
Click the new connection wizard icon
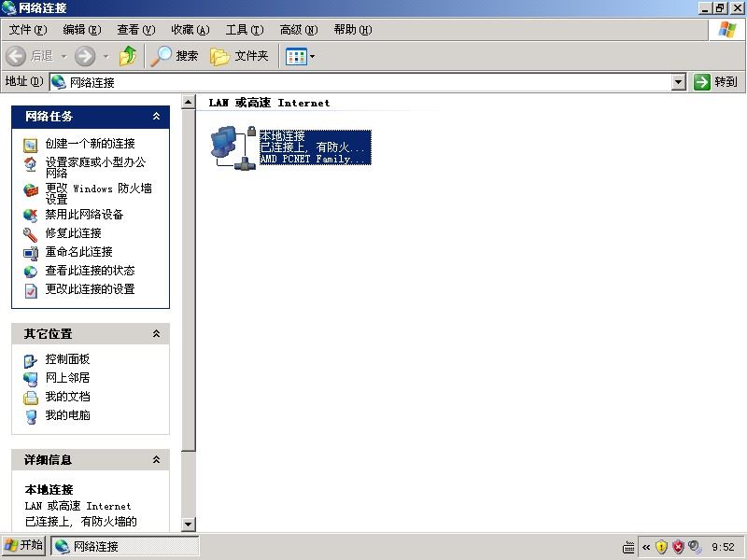(x=31, y=145)
